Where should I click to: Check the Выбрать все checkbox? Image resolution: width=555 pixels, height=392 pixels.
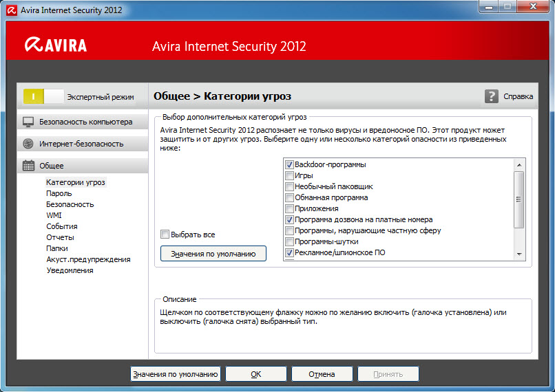[165, 234]
